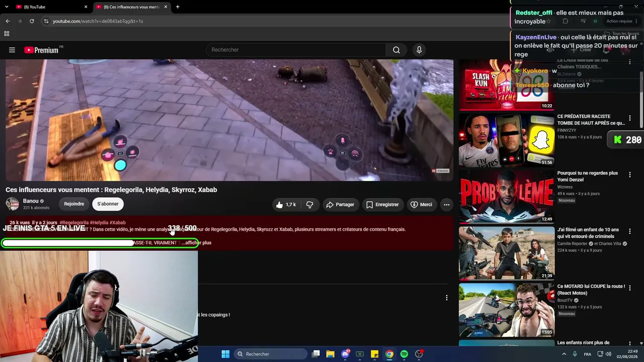Open comment options three-dot menu
This screenshot has width=644, height=362.
coord(446,298)
